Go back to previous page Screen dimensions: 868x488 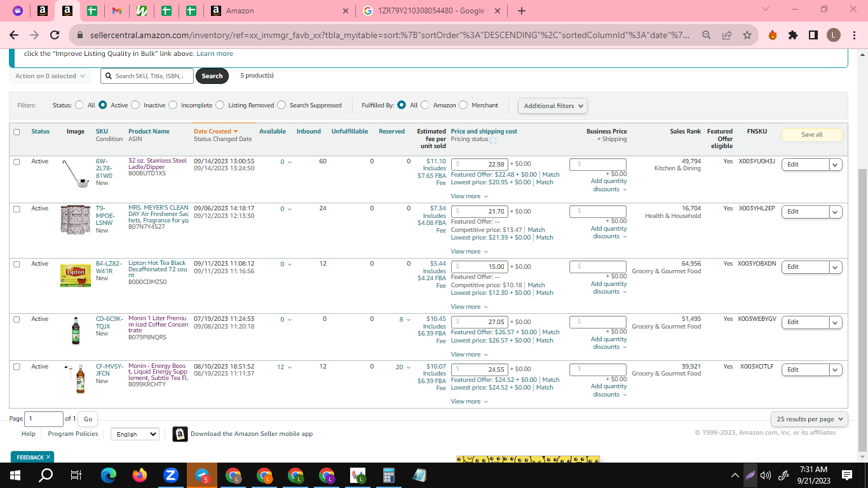[x=14, y=36]
